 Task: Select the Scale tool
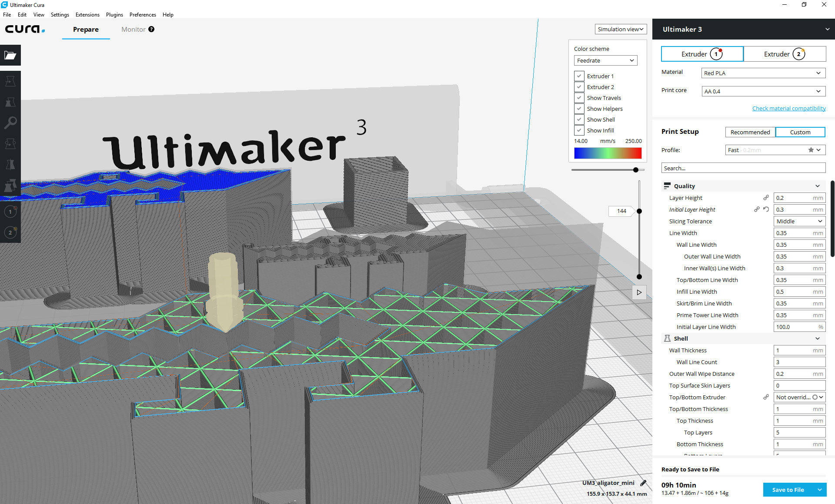10,102
